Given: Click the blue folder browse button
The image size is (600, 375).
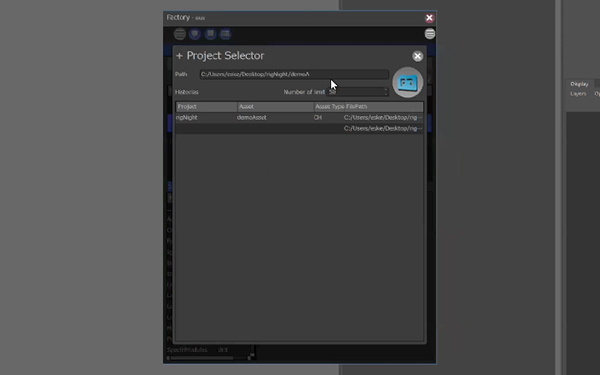Looking at the screenshot, I should point(408,83).
